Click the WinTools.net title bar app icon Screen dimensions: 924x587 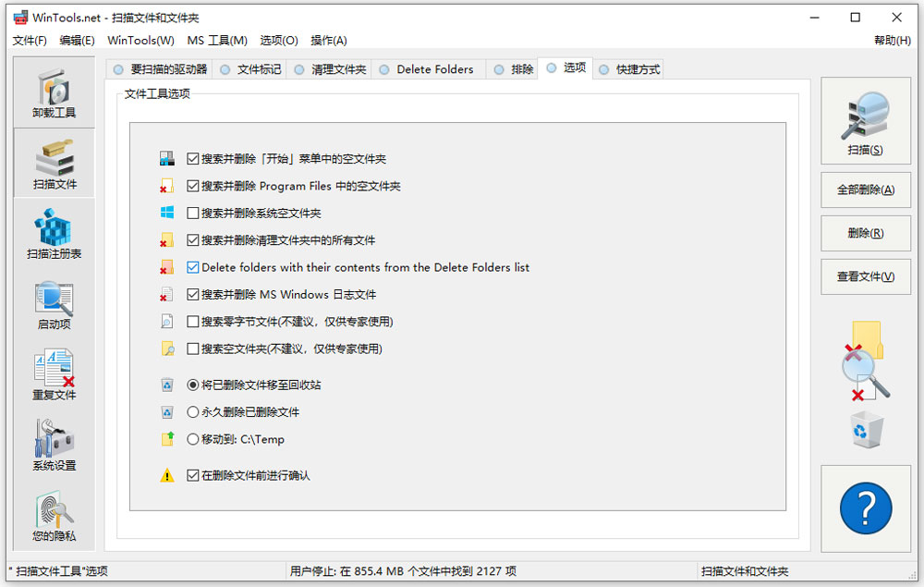(20, 17)
